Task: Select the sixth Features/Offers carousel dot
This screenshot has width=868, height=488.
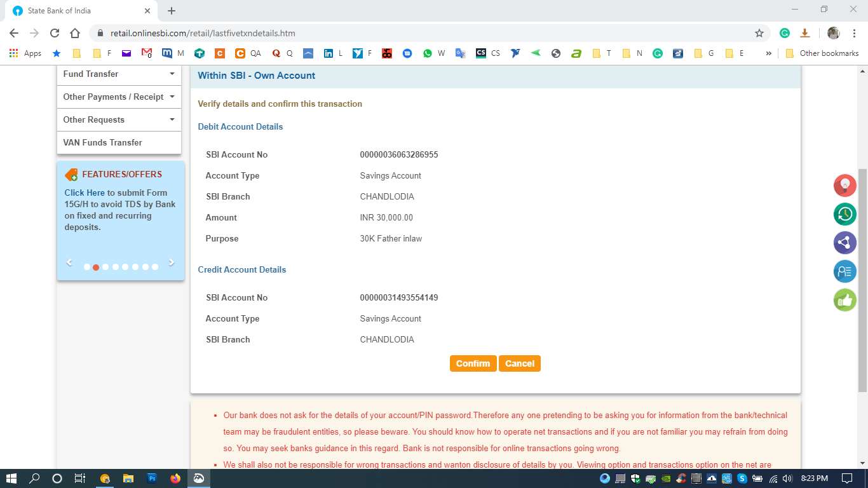Action: [x=135, y=267]
